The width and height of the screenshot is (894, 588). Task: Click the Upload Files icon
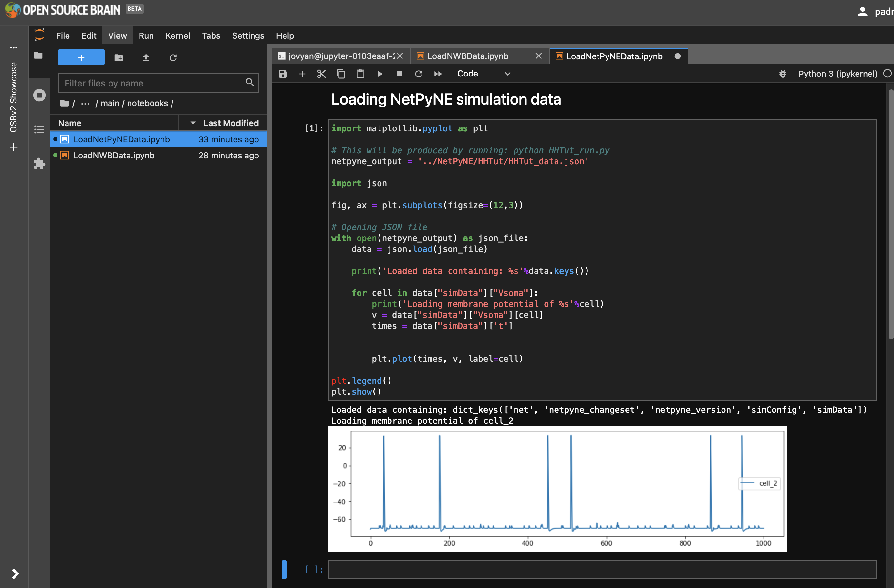pos(146,58)
